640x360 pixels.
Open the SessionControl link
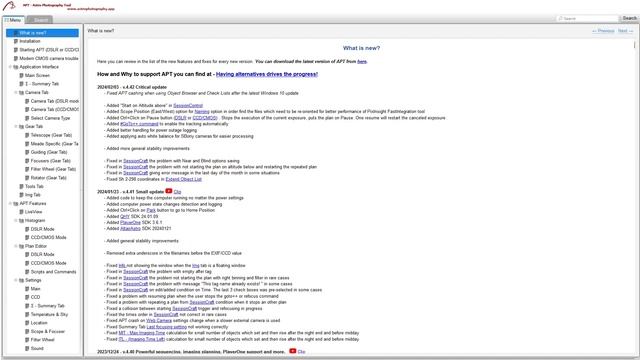coord(188,106)
